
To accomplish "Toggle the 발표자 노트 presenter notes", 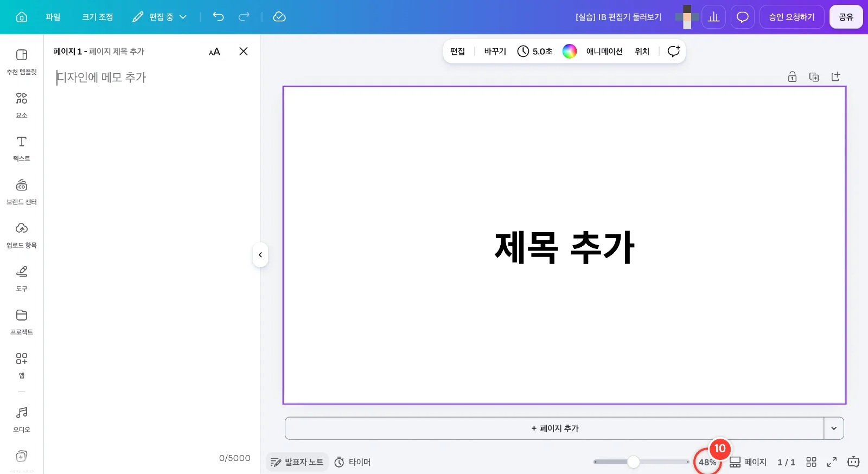I will pyautogui.click(x=297, y=462).
